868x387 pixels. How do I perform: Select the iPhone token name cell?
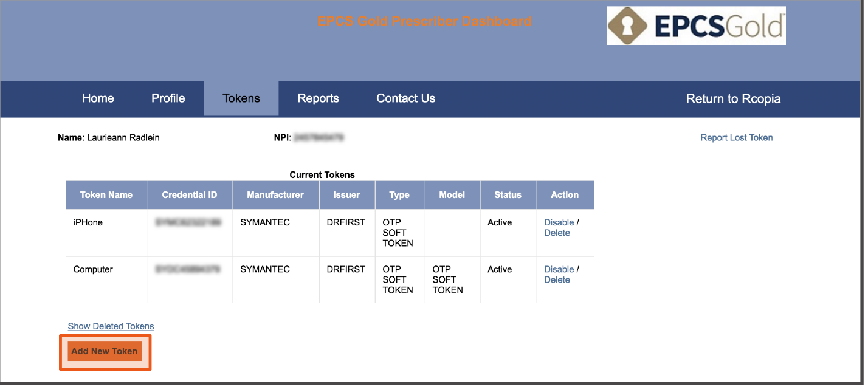tap(106, 233)
